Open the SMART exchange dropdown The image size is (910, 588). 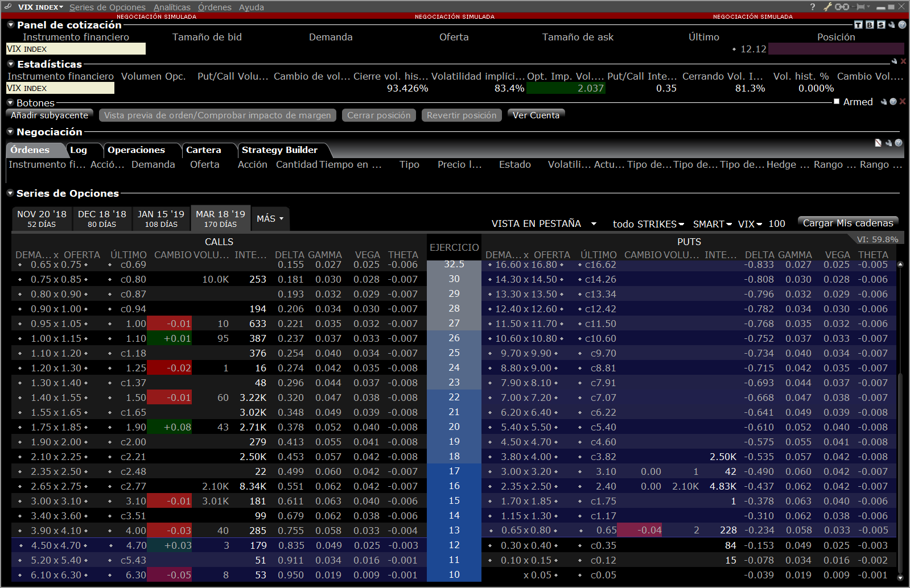point(713,223)
